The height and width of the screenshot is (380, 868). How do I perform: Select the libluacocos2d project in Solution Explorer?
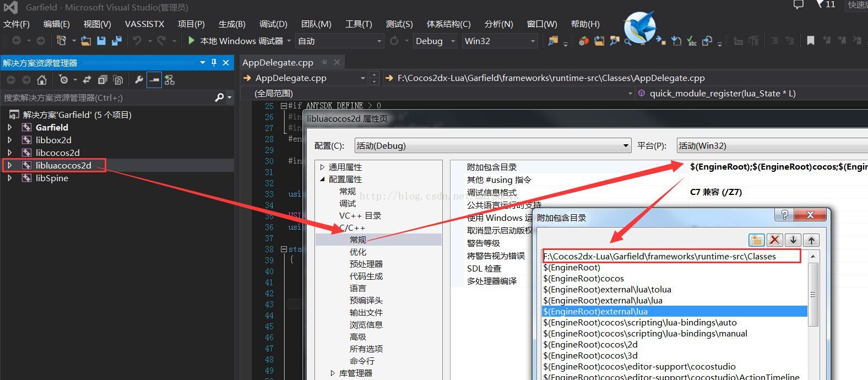pyautogui.click(x=63, y=165)
